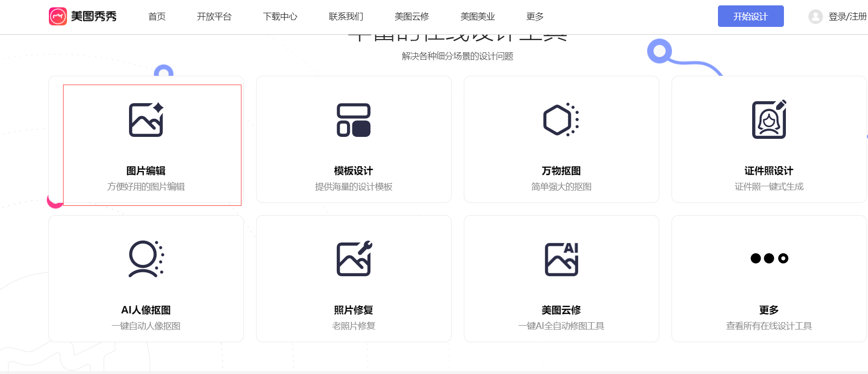Click the 图片编辑 picture-sparkle icon
This screenshot has height=374, width=868.
pyautogui.click(x=146, y=119)
